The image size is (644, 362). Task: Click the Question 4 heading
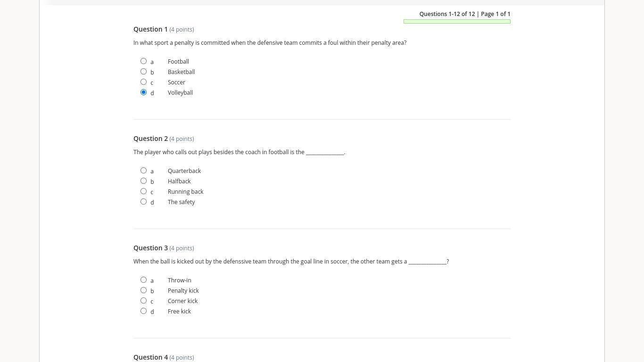click(150, 357)
